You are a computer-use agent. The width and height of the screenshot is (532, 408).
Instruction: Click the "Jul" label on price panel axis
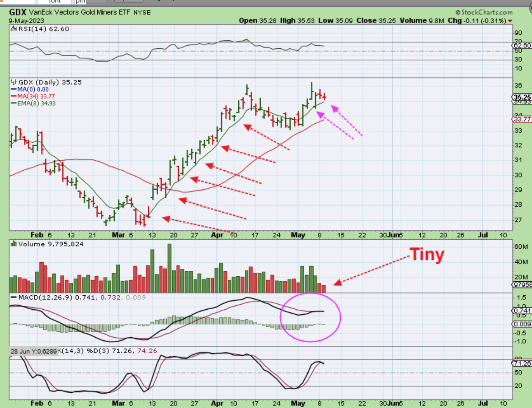coord(483,235)
